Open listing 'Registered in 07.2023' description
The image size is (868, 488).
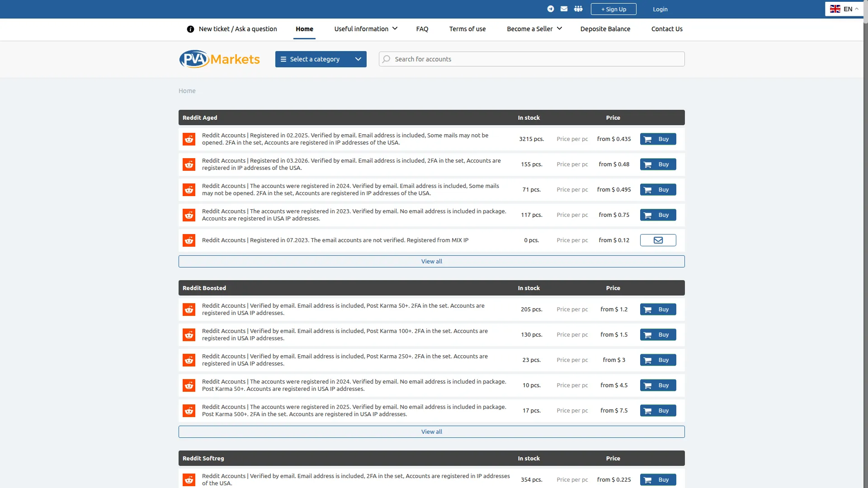point(335,240)
